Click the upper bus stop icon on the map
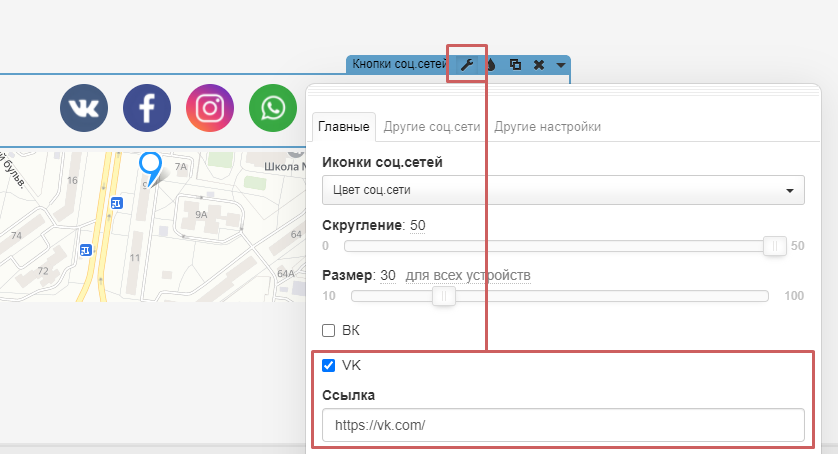 pos(117,203)
